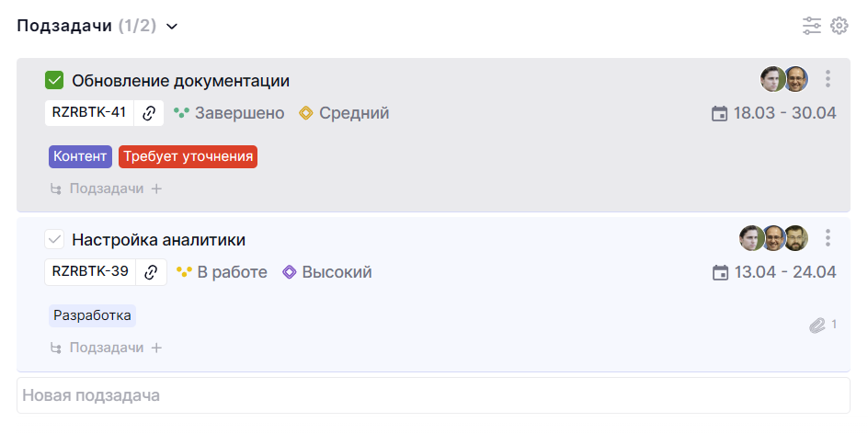Click calendar icon beside 18.03 - 30.04
Screen dimensions: 868x434
click(x=720, y=114)
